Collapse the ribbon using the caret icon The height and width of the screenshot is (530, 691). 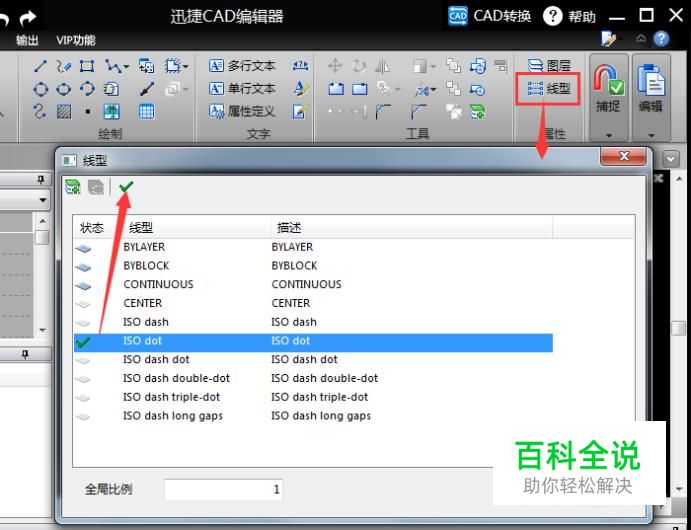pyautogui.click(x=641, y=39)
